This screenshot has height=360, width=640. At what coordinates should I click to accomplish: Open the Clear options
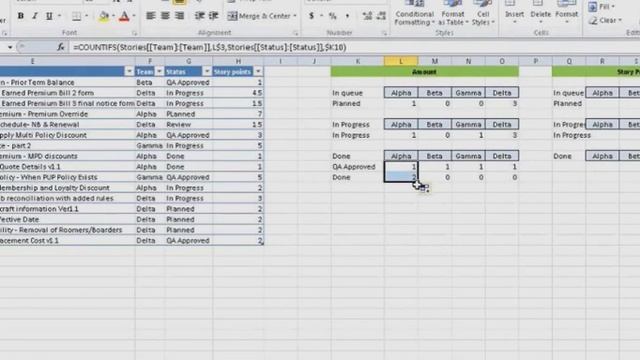pos(605,20)
